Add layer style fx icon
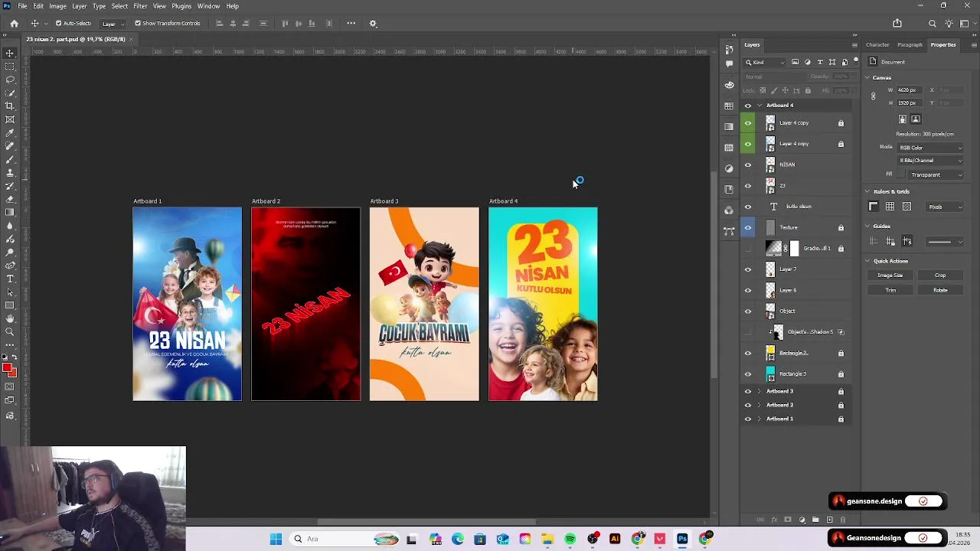 point(774,520)
